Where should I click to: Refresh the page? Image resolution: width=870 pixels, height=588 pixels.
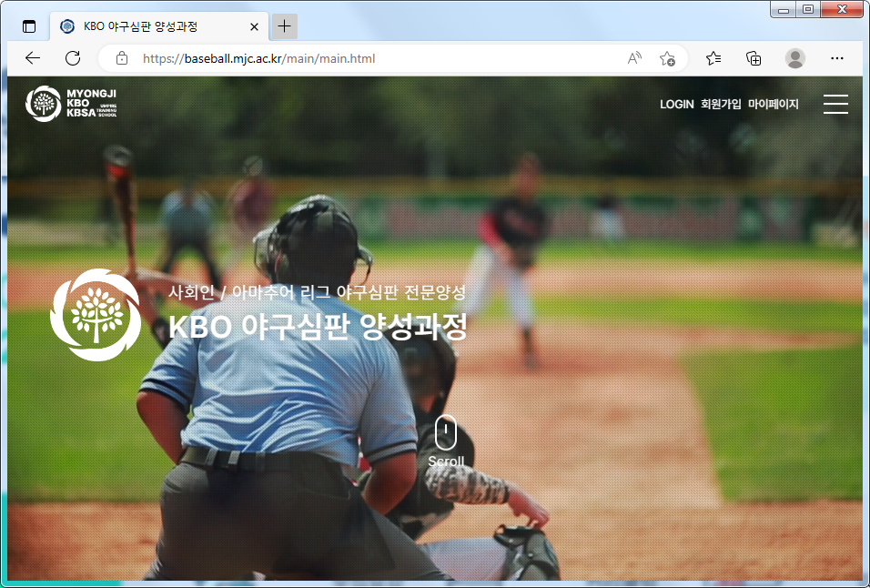(x=73, y=58)
